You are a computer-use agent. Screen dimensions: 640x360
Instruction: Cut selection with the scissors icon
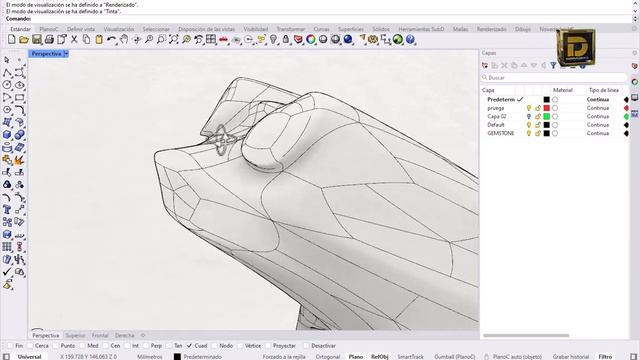pos(74,40)
